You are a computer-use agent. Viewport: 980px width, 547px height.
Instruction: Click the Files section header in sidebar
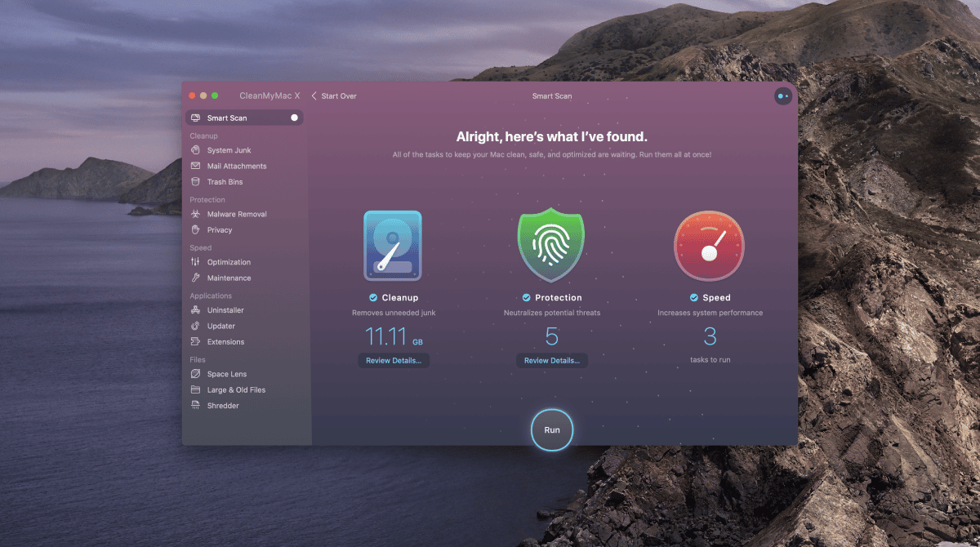coord(198,360)
